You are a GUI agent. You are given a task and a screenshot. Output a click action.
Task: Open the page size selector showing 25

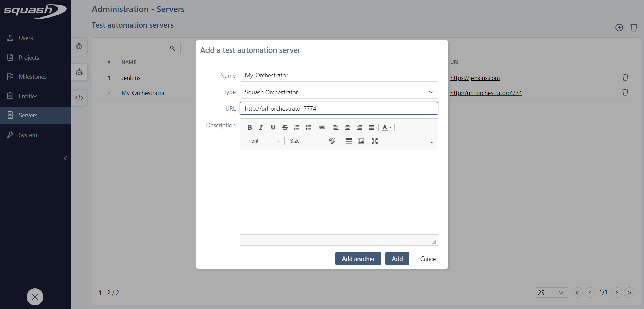(551, 293)
